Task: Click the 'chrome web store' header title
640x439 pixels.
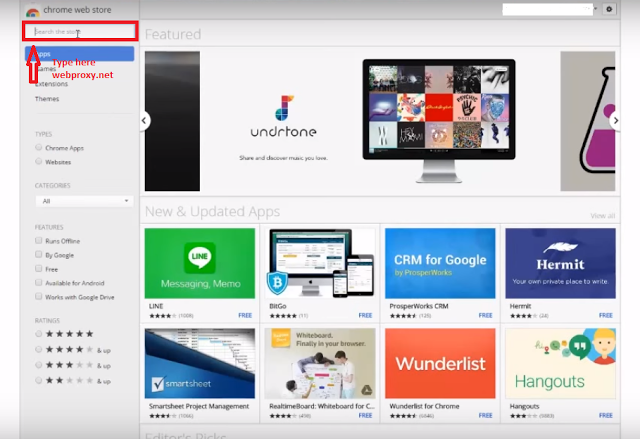Action: tap(77, 10)
